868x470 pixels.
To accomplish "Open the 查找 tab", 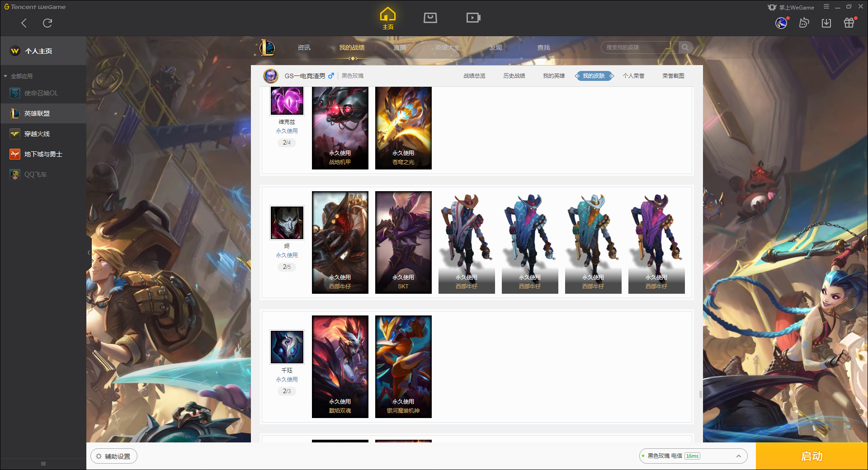I will 543,47.
